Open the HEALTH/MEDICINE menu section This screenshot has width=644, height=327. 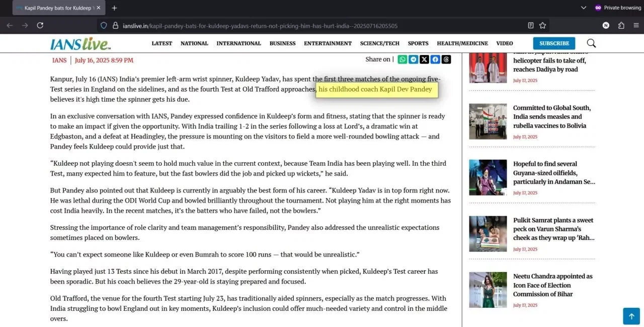pos(462,43)
